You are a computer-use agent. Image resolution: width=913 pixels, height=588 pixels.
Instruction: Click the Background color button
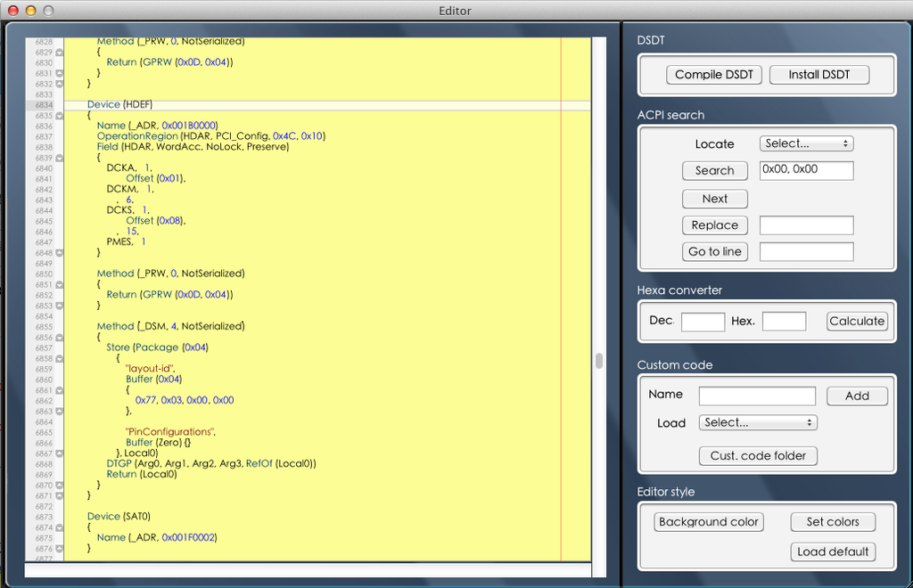pyautogui.click(x=709, y=522)
